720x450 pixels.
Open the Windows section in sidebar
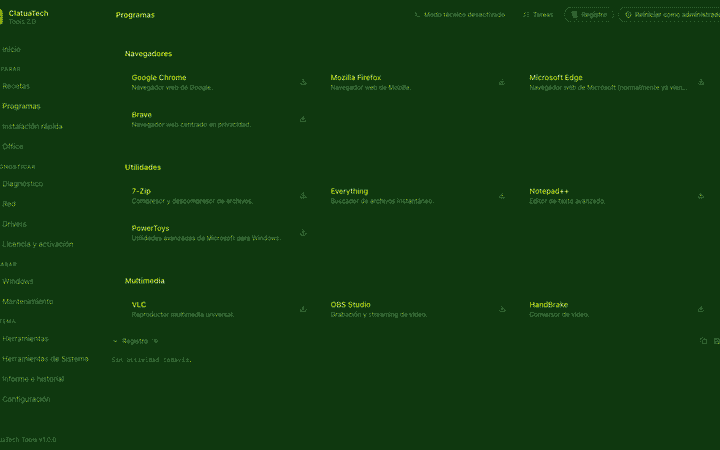tap(17, 281)
